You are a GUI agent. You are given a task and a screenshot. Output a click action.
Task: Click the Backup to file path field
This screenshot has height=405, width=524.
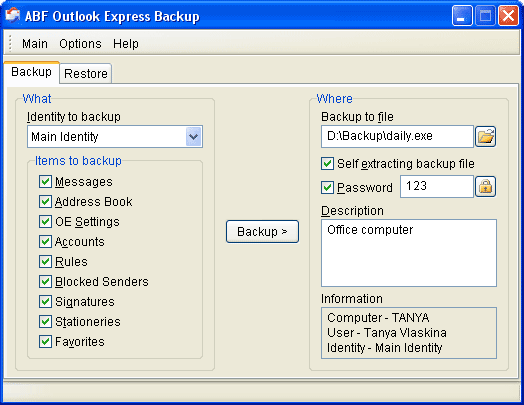pos(397,136)
